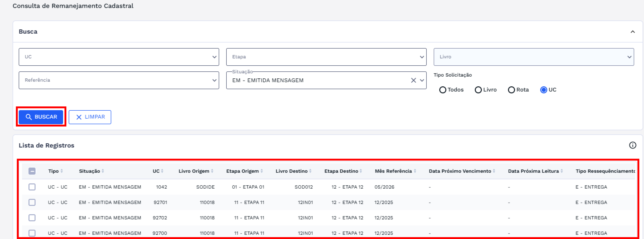Check the row for UC 92701

pos(32,202)
